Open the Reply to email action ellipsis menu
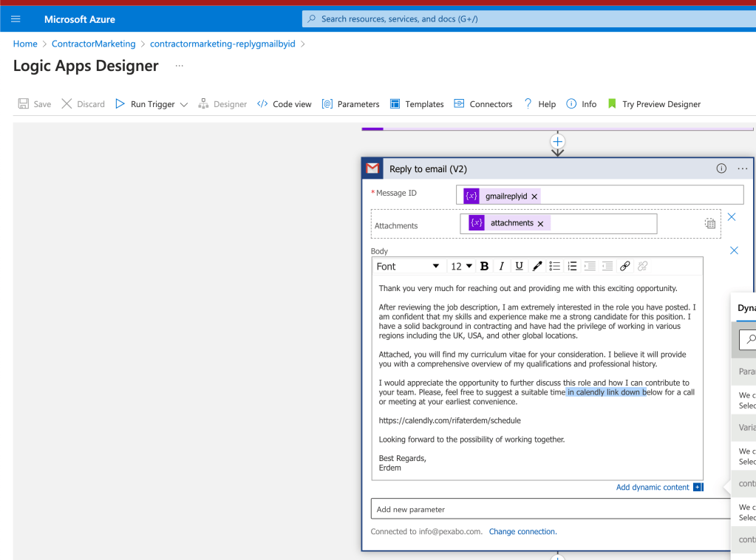Screen dimensions: 756x560 pos(743,168)
